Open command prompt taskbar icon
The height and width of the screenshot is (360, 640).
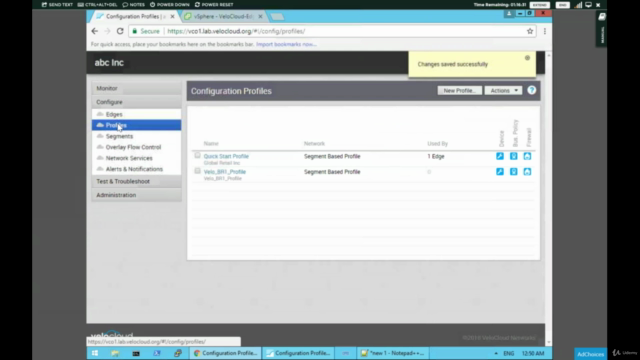136,353
